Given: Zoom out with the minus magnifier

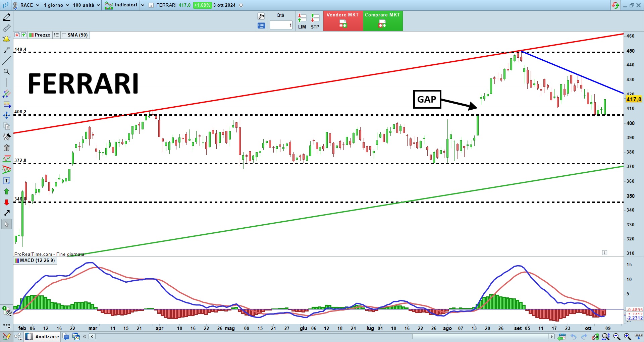Looking at the screenshot, I should (x=616, y=336).
